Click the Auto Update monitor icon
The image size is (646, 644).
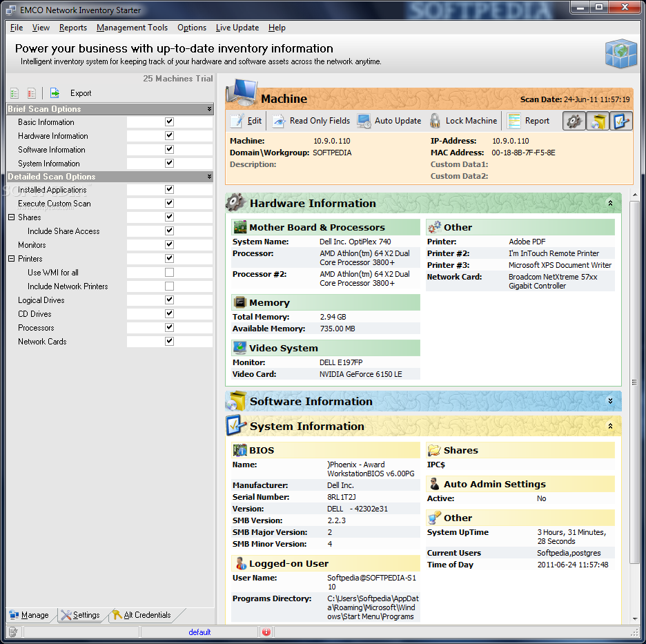point(364,121)
